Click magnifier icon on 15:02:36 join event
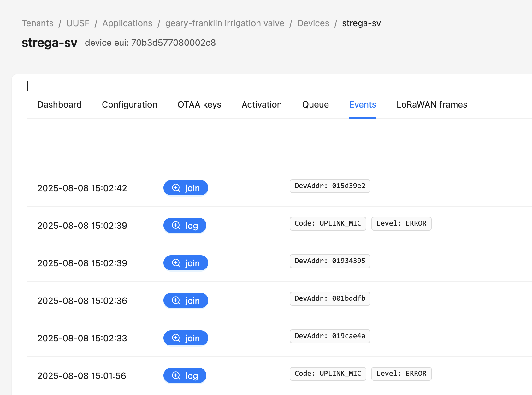532x395 pixels. point(176,301)
